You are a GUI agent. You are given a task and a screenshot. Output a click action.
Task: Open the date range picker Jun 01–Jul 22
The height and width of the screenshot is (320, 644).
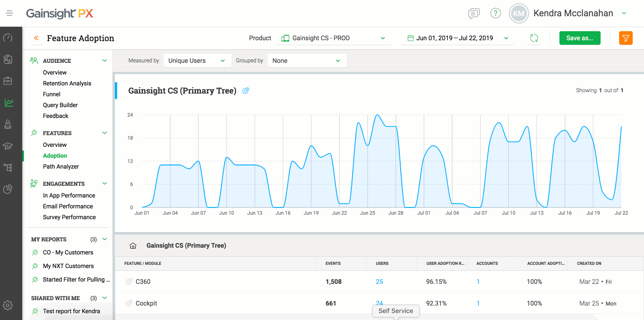[457, 38]
